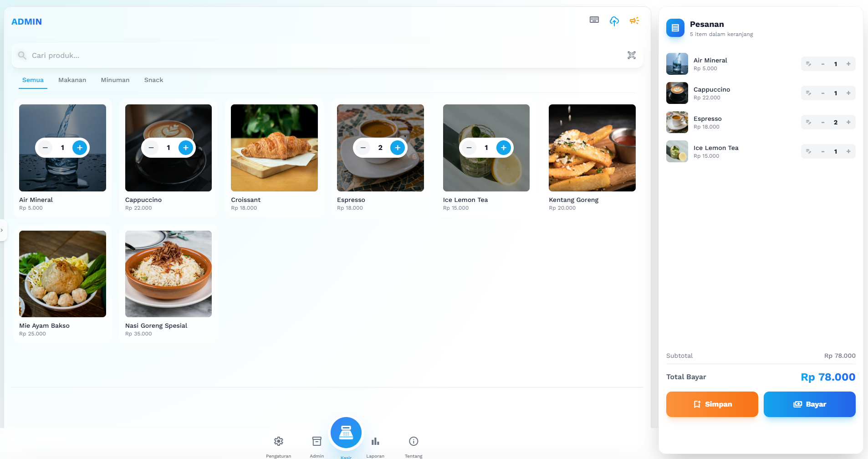Edit note for Cappuccino cart row
Image resolution: width=868 pixels, height=459 pixels.
[x=809, y=93]
